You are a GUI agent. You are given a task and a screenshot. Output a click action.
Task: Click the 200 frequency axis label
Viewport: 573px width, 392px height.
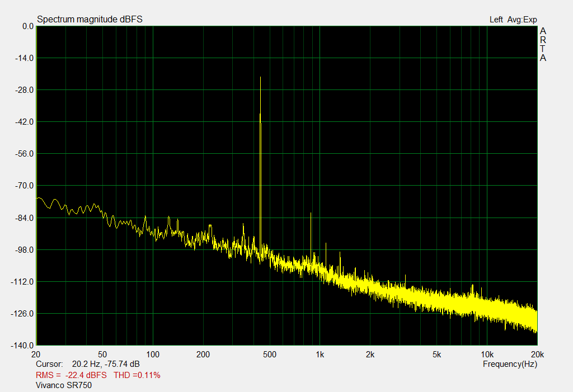[203, 355]
